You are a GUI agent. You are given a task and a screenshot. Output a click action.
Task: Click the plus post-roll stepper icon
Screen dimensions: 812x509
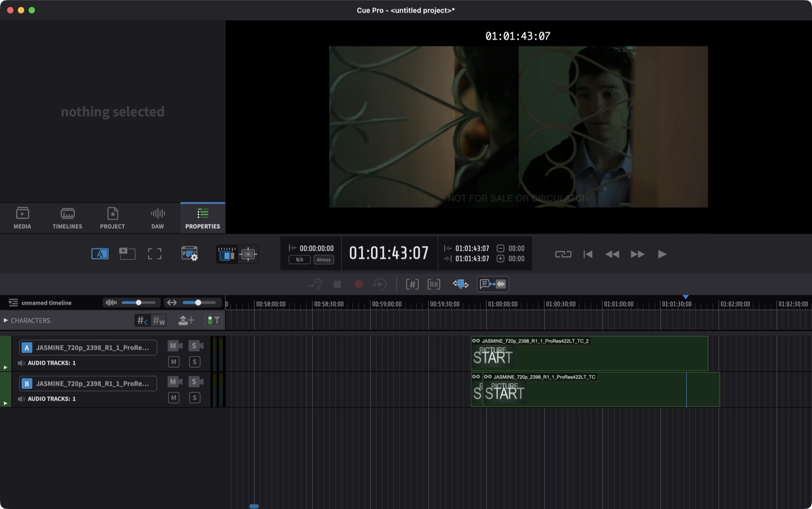[x=500, y=259]
